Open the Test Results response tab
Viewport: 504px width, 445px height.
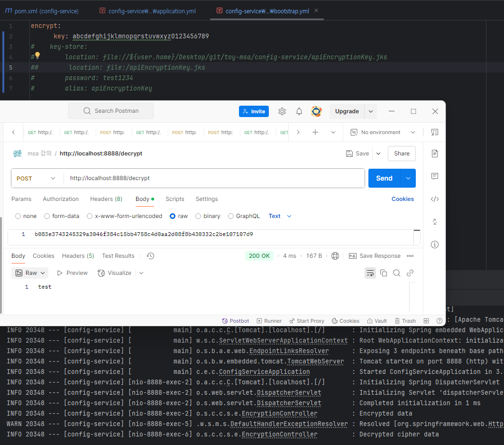click(118, 256)
